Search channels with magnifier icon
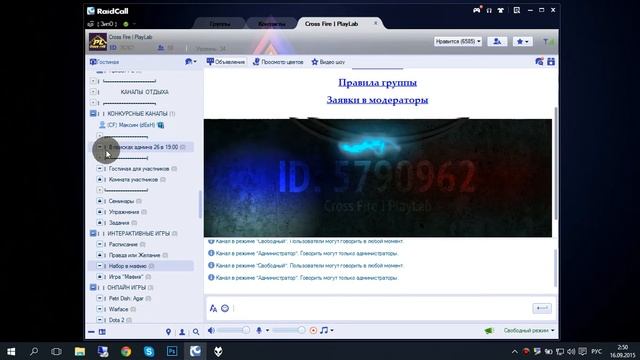 pos(196,332)
